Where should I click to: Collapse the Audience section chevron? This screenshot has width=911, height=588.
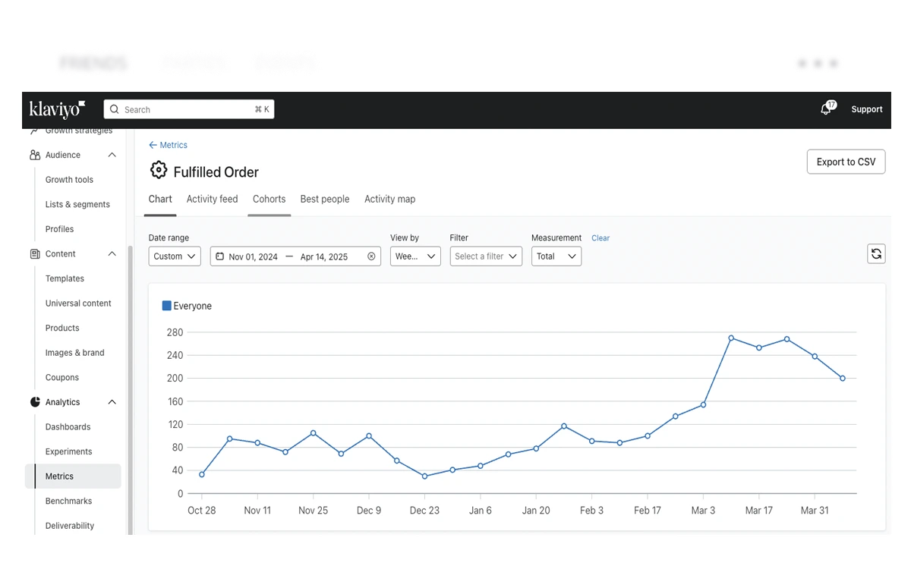pyautogui.click(x=112, y=155)
